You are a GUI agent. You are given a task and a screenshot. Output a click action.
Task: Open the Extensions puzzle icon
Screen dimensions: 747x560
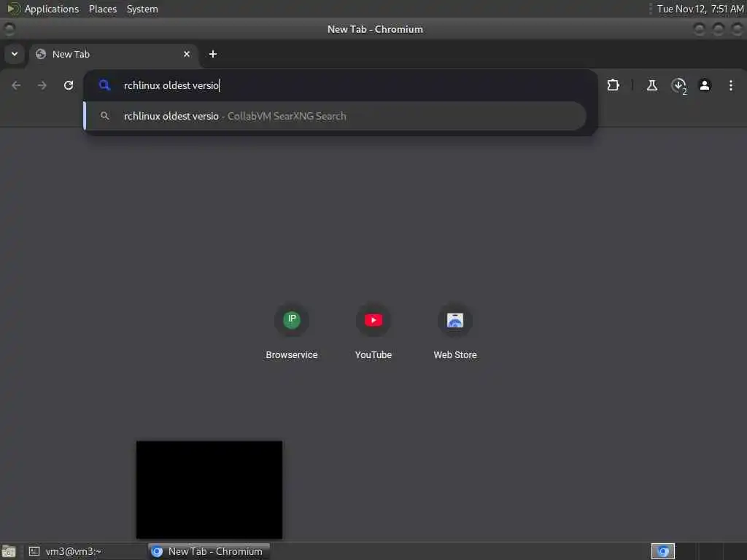[613, 85]
